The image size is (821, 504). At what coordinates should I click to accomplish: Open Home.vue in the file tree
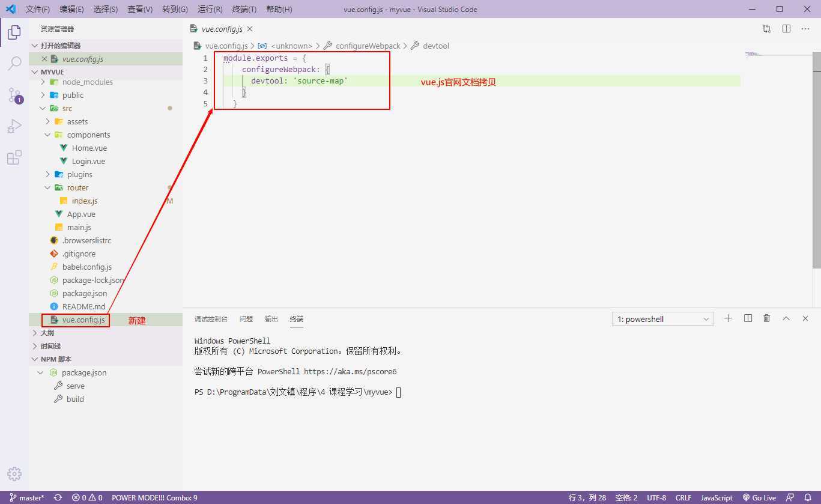(x=89, y=148)
